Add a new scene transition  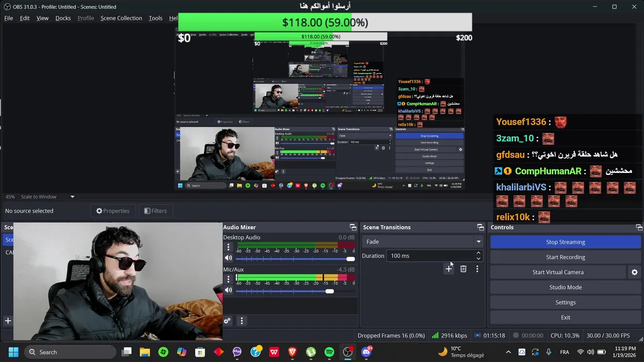click(449, 269)
